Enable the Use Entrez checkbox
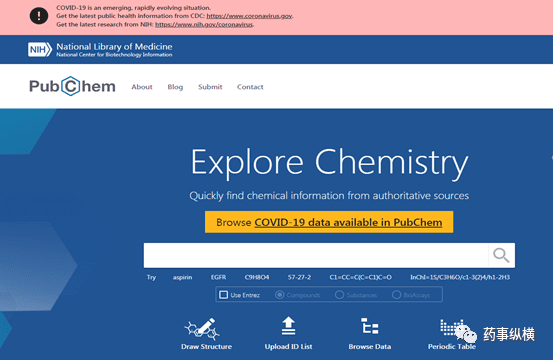 224,295
